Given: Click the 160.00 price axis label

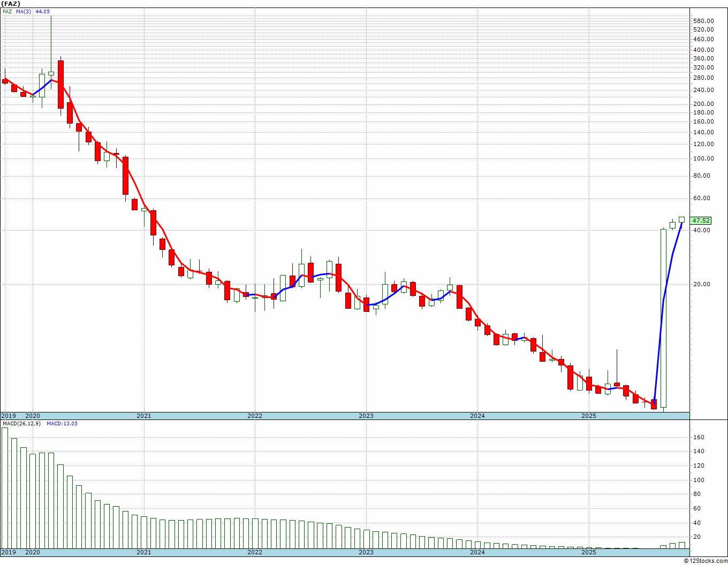Looking at the screenshot, I should [x=702, y=122].
